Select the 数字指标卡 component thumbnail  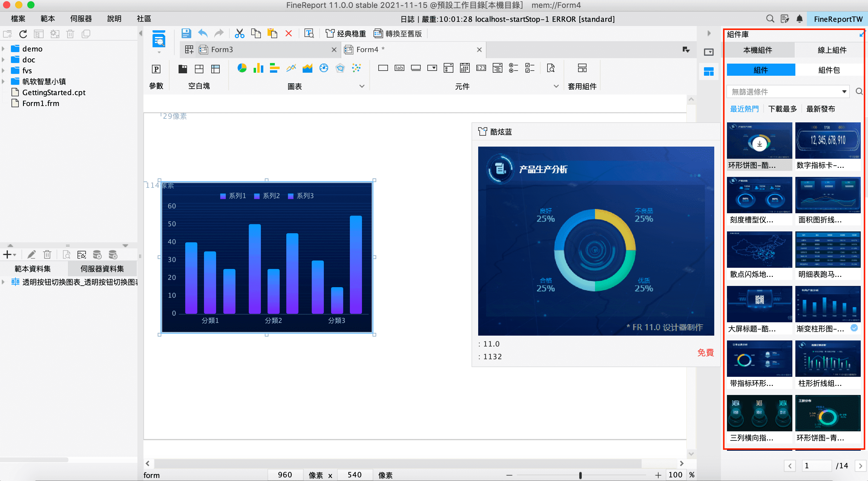828,141
